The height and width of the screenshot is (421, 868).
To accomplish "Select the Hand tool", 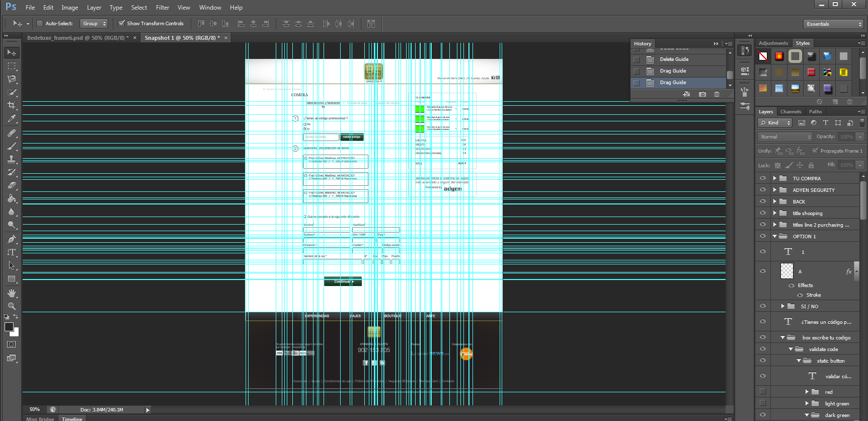I will [x=12, y=293].
